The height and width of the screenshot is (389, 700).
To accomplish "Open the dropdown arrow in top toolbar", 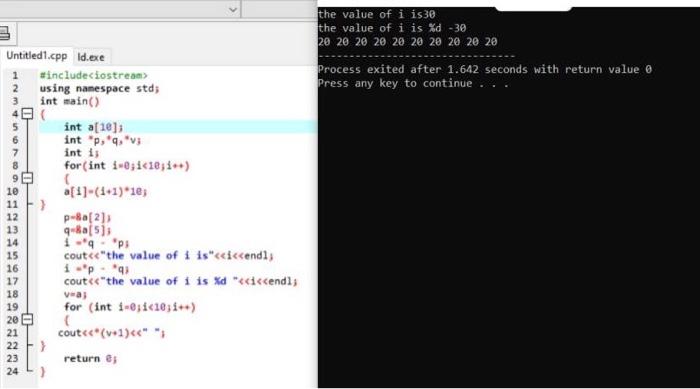I will point(233,9).
